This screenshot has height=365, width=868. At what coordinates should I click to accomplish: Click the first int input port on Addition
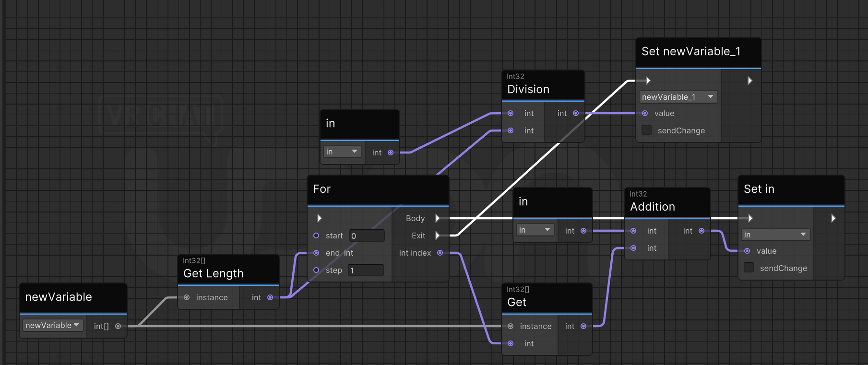pyautogui.click(x=633, y=231)
